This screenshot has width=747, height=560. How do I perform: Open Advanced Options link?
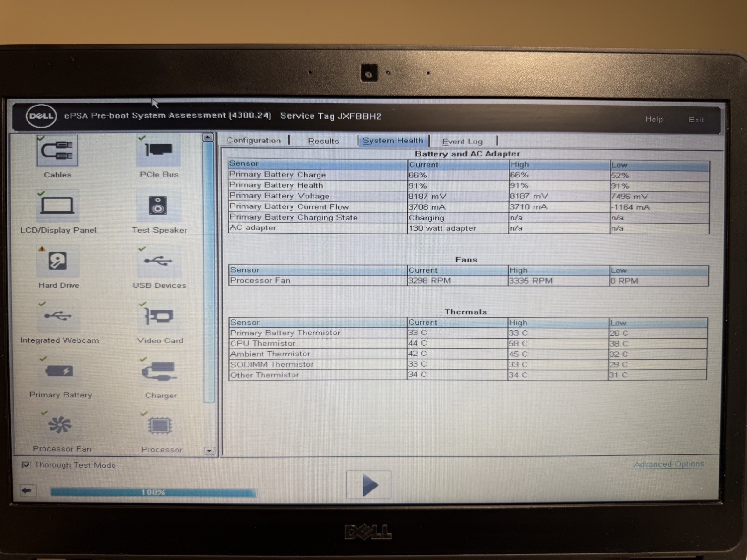[669, 464]
